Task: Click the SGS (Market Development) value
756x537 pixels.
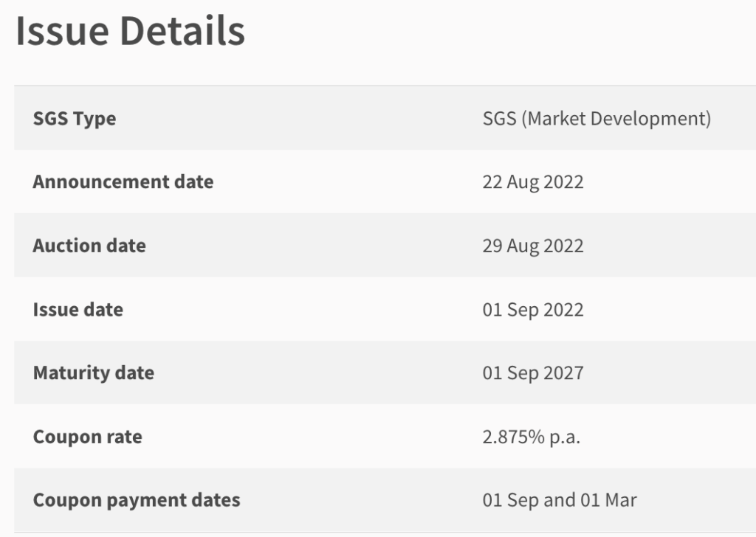Action: click(597, 119)
